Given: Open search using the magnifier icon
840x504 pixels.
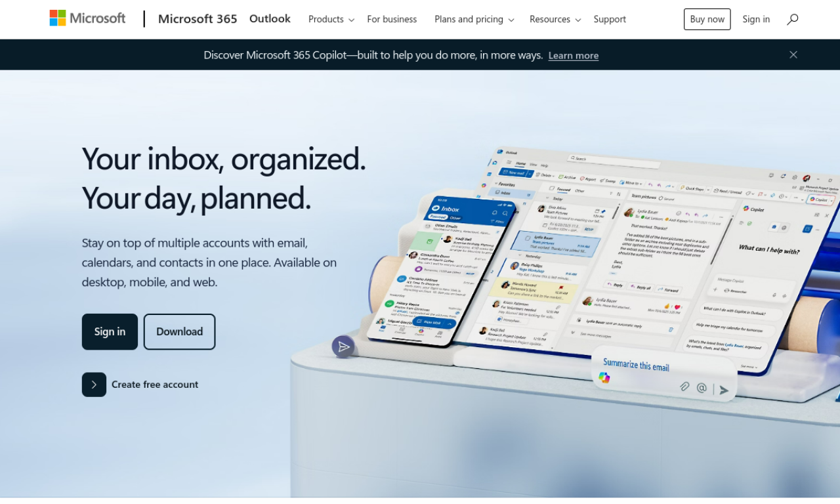Looking at the screenshot, I should tap(792, 19).
